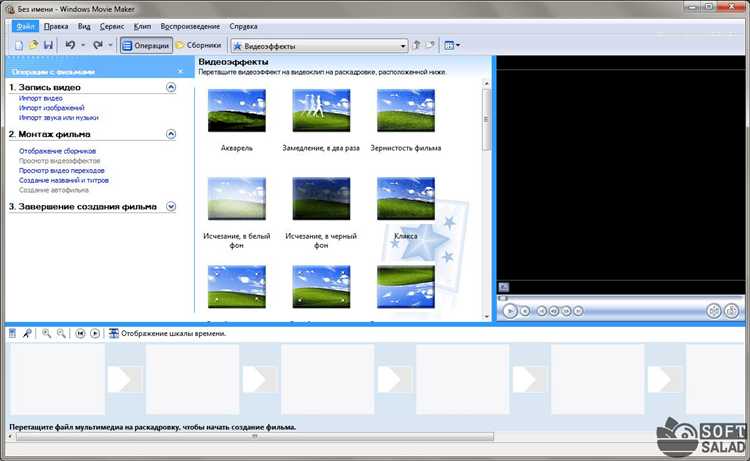Toggle the Операции tasks pane button
Image resolution: width=750 pixels, height=461 pixels.
146,45
